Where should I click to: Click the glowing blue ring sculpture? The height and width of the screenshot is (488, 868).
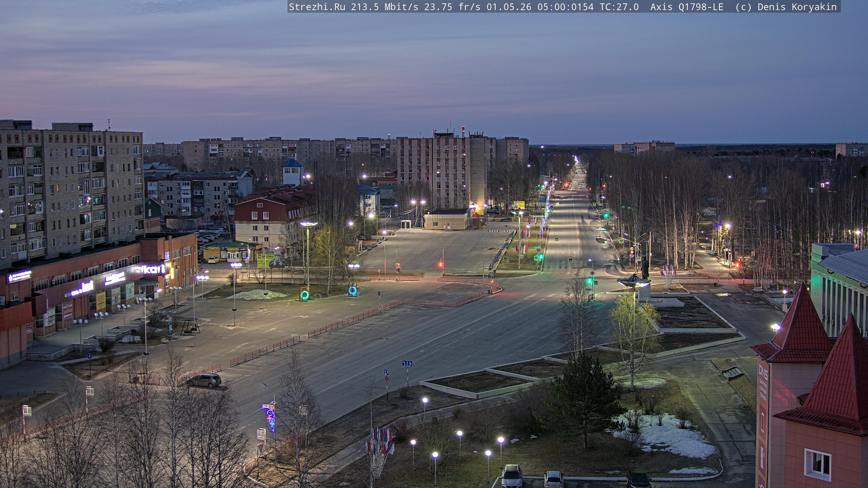pos(352,290)
